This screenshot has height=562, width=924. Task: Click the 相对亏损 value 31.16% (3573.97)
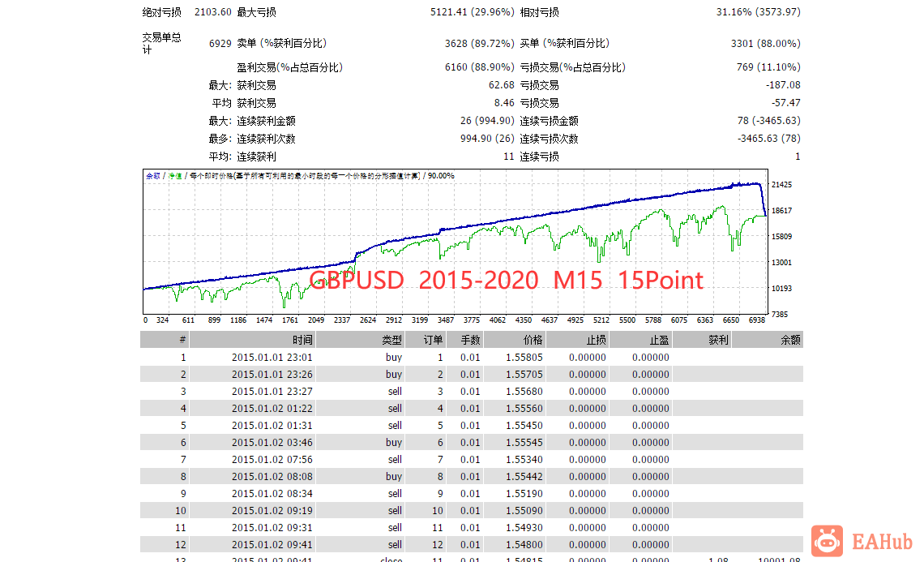tap(758, 12)
